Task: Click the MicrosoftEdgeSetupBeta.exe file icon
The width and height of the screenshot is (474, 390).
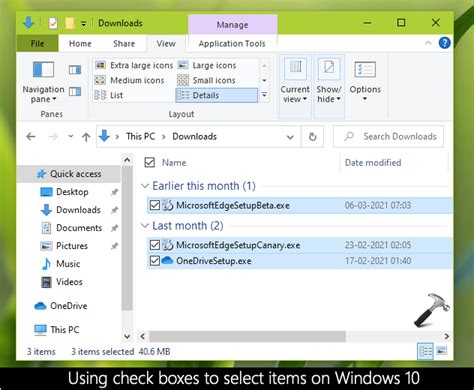Action: point(168,205)
